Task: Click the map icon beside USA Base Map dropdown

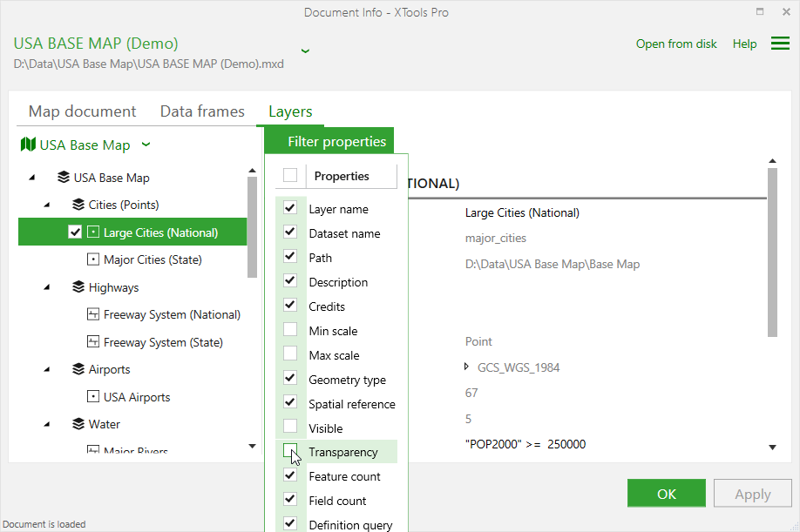Action: [x=28, y=145]
